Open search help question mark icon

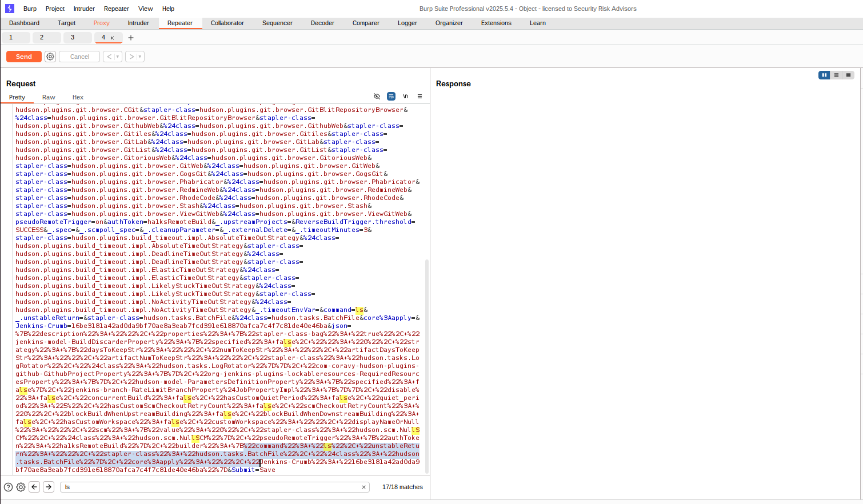click(x=8, y=487)
